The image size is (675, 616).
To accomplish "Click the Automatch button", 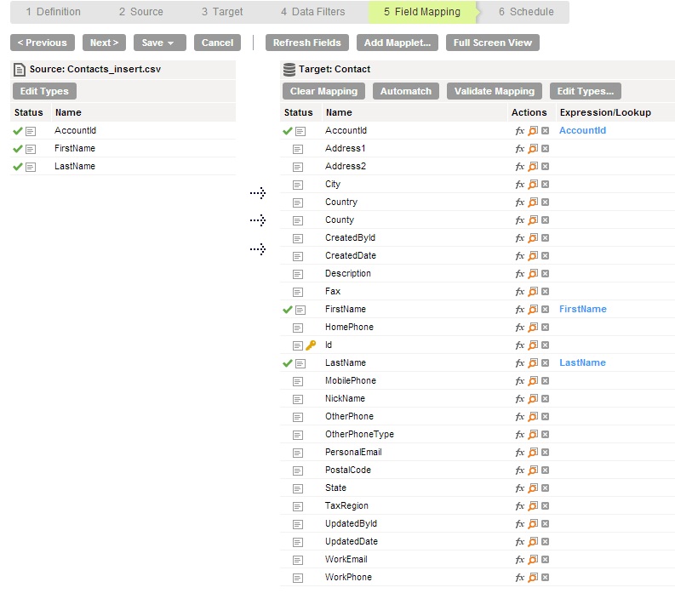I will (405, 91).
